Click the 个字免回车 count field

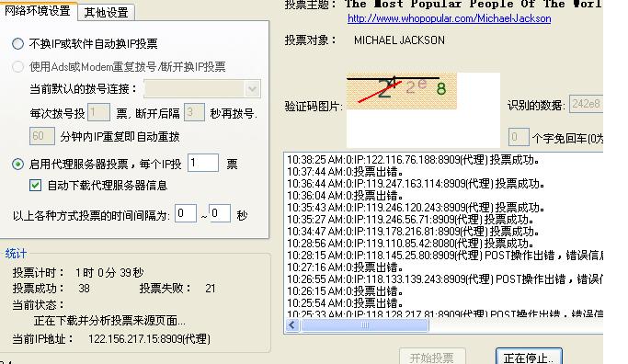pos(519,137)
